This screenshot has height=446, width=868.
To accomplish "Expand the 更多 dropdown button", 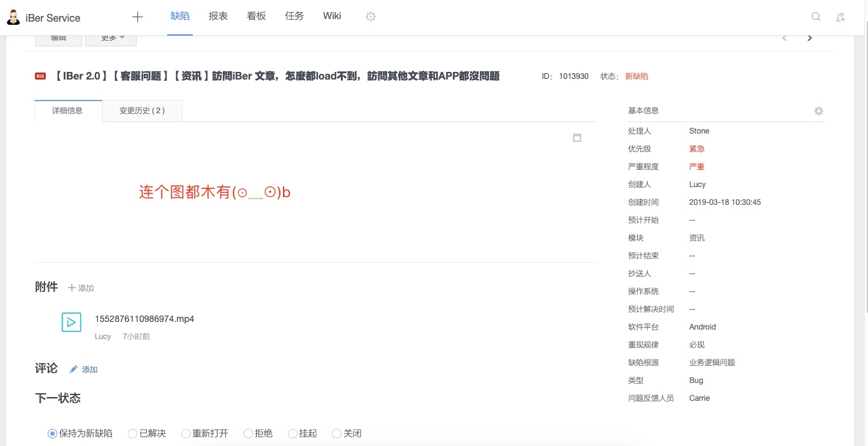I will pyautogui.click(x=111, y=38).
